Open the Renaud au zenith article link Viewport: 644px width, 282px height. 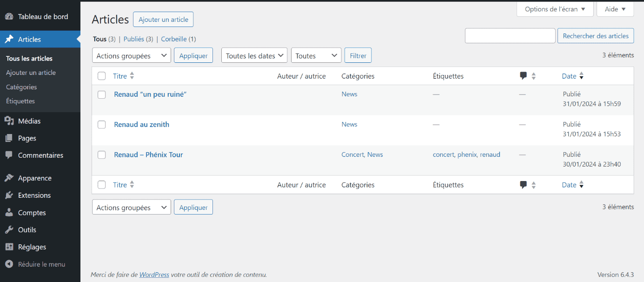tap(142, 125)
